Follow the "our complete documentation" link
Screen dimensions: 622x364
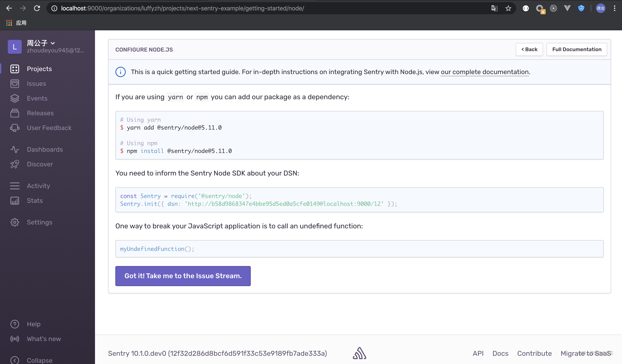485,72
